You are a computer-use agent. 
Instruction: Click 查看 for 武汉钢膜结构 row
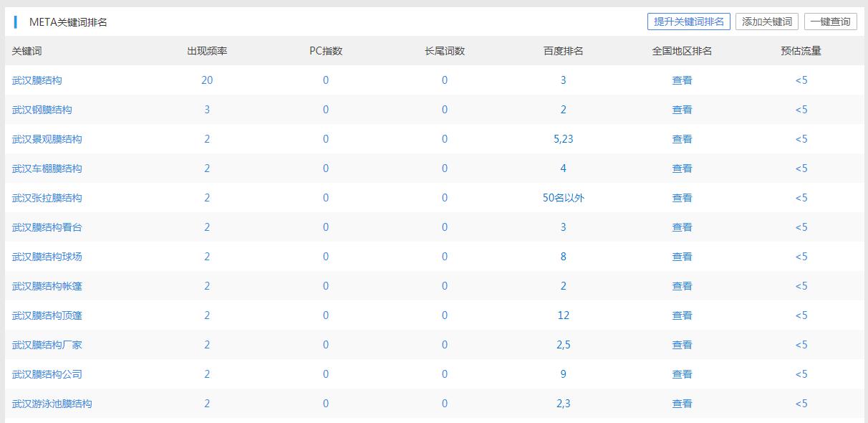682,110
